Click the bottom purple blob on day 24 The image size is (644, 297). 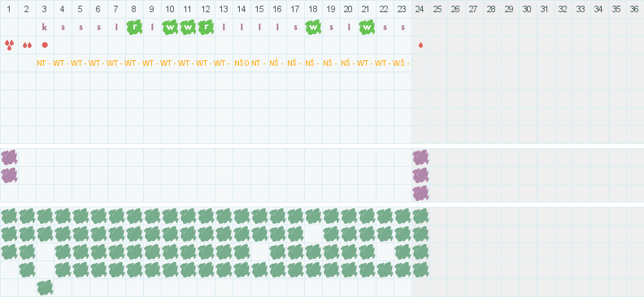click(x=420, y=193)
